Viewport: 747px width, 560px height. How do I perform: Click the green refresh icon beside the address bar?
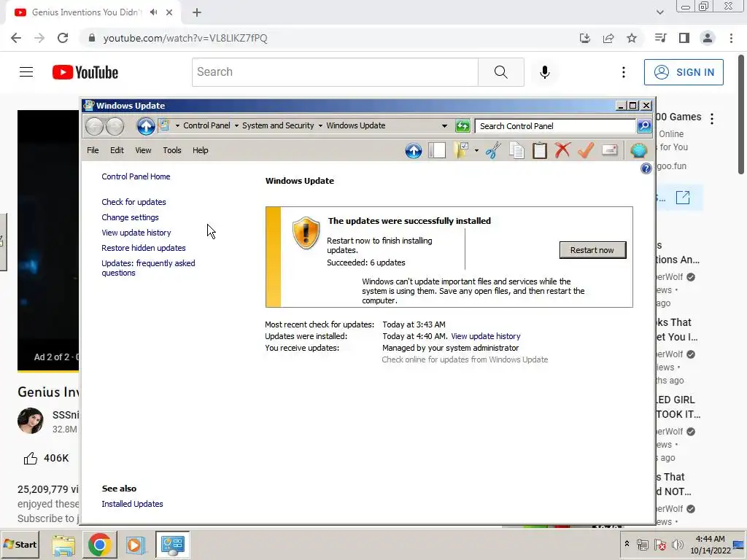coord(462,126)
